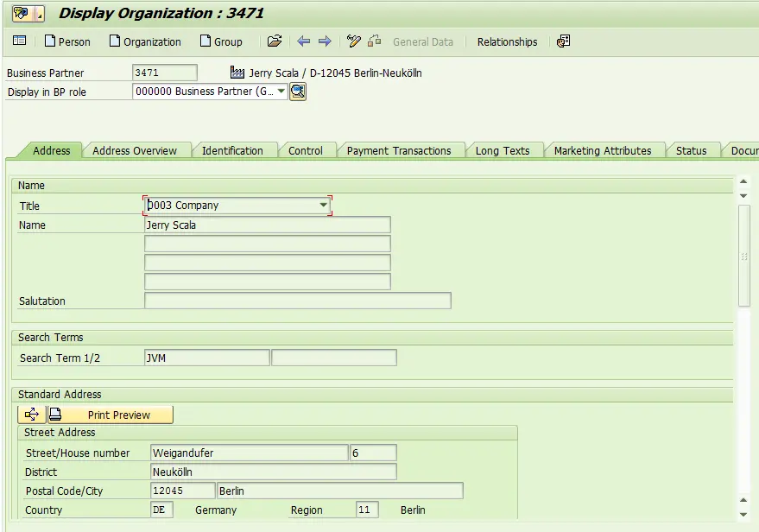The width and height of the screenshot is (759, 532).
Task: Click the City field with Berlin
Action: pyautogui.click(x=340, y=491)
